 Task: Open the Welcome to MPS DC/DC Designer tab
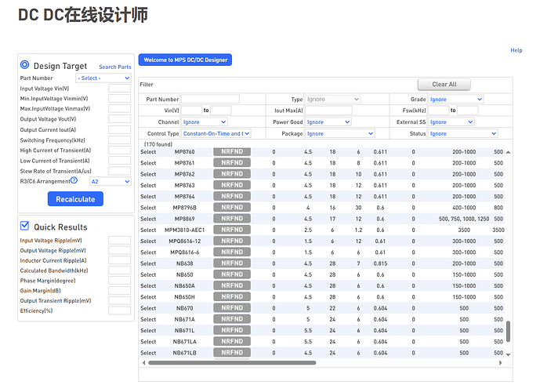185,60
